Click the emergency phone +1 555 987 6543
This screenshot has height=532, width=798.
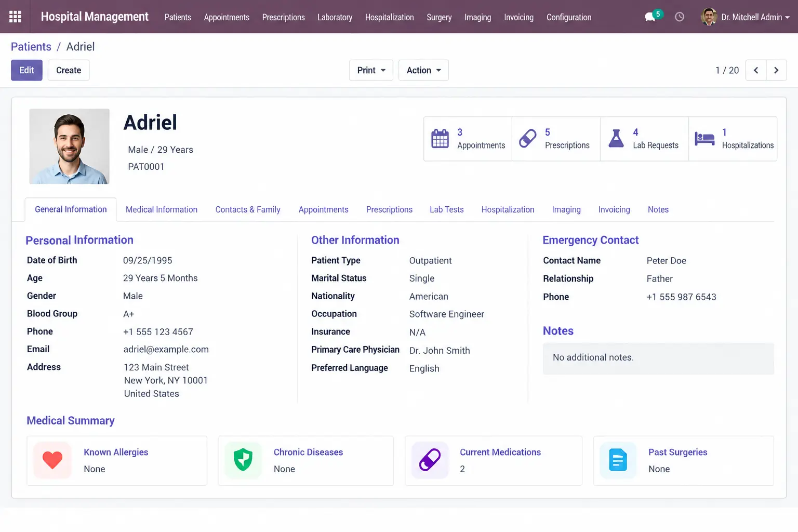click(681, 297)
